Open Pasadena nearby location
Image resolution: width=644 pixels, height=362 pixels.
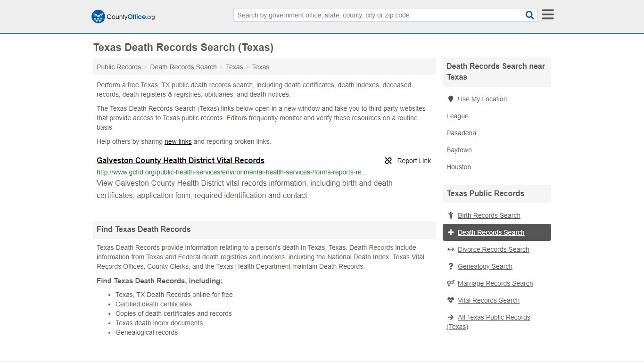[461, 133]
